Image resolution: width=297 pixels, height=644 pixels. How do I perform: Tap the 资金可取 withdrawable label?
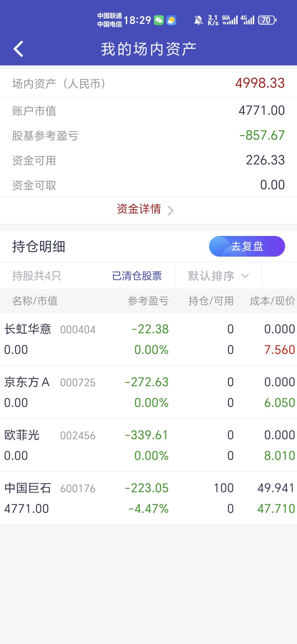pos(34,185)
